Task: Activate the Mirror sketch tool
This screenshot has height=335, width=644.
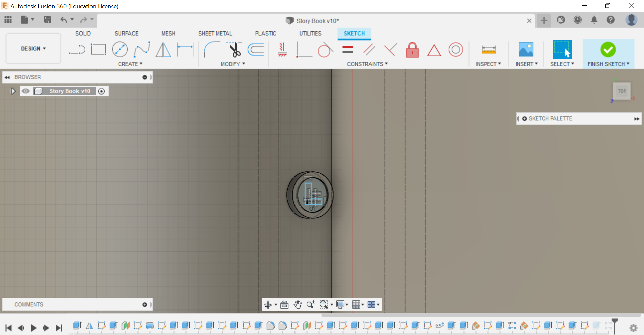Action: [163, 50]
